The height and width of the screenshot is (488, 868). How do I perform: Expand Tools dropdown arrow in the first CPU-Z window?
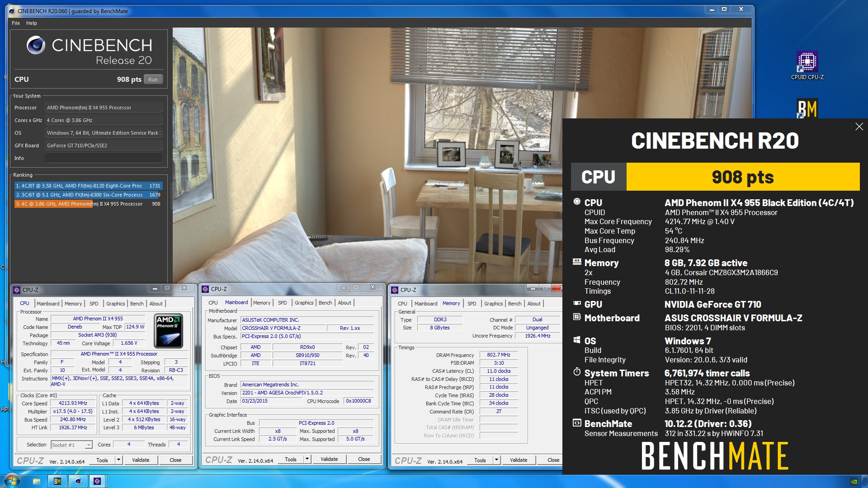coord(118,460)
